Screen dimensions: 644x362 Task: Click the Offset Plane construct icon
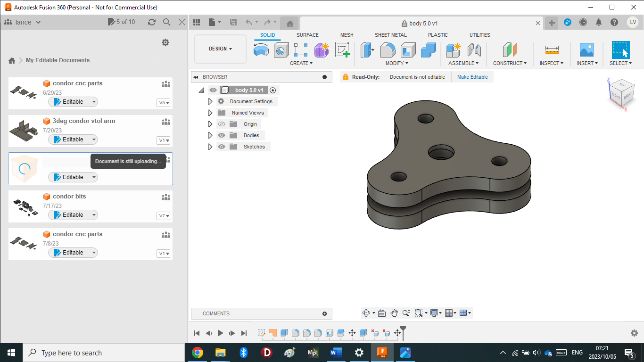[x=510, y=50]
